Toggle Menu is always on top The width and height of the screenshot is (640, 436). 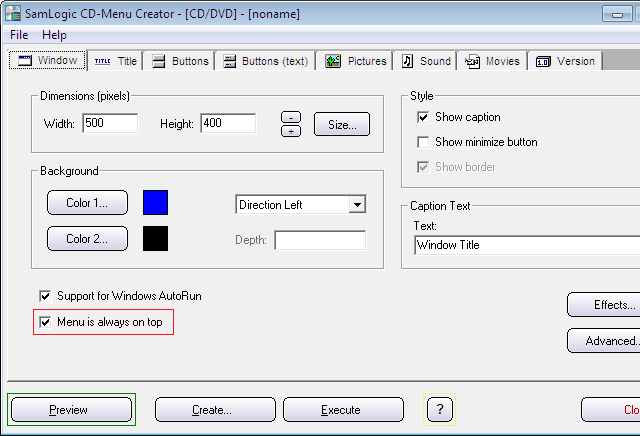(45, 322)
